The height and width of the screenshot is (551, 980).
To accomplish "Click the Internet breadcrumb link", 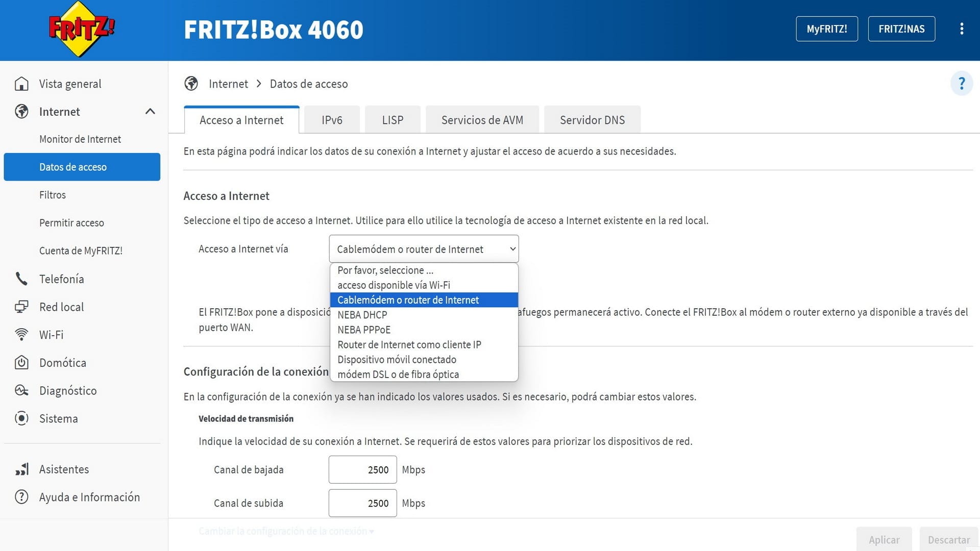I will click(x=228, y=84).
